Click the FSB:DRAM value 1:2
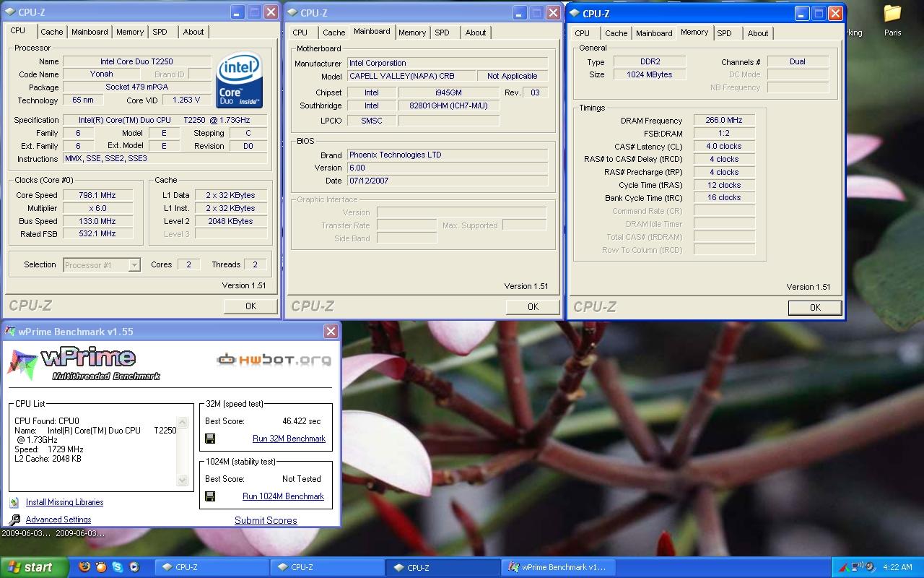 (x=724, y=134)
